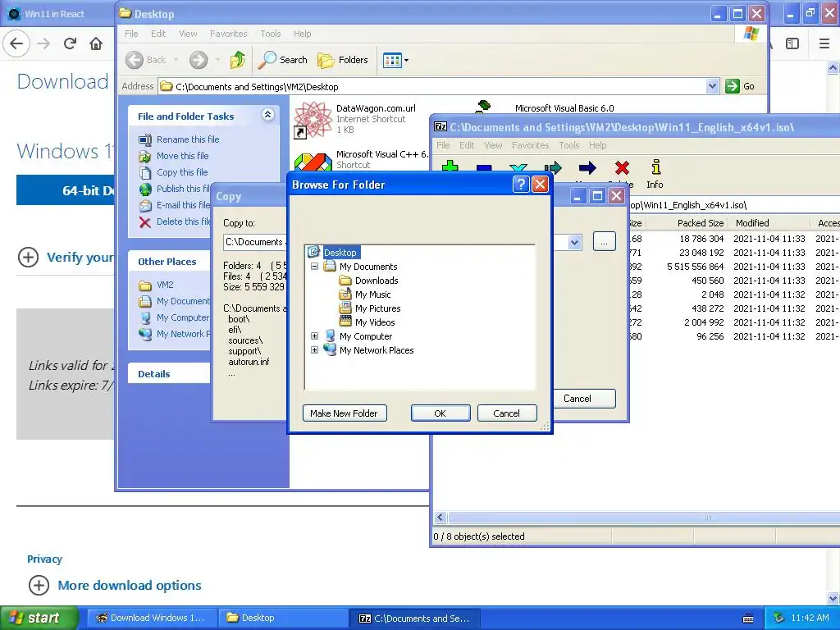Click the Explorer address path field
The image size is (840, 630).
pos(433,86)
